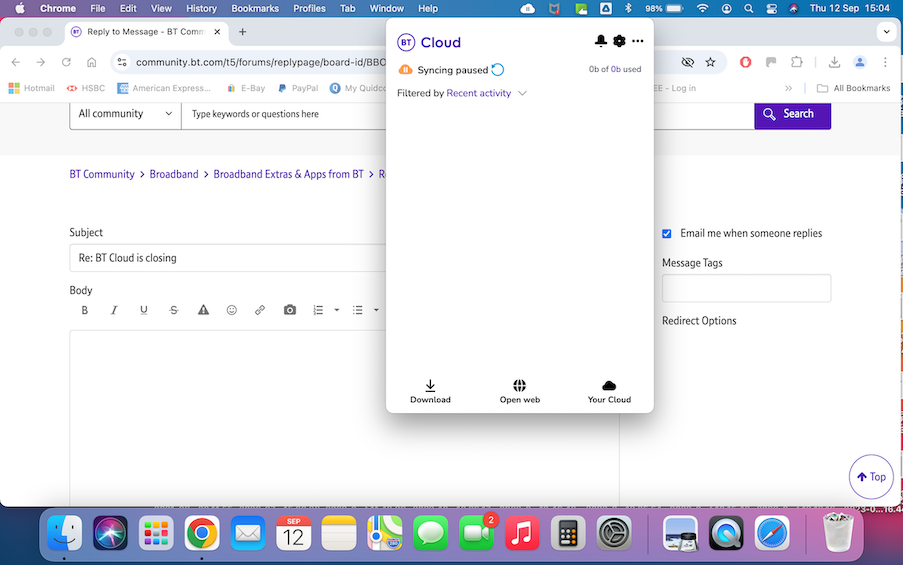Expand numbered list style dropdown arrow
This screenshot has width=903, height=565.
click(x=337, y=310)
